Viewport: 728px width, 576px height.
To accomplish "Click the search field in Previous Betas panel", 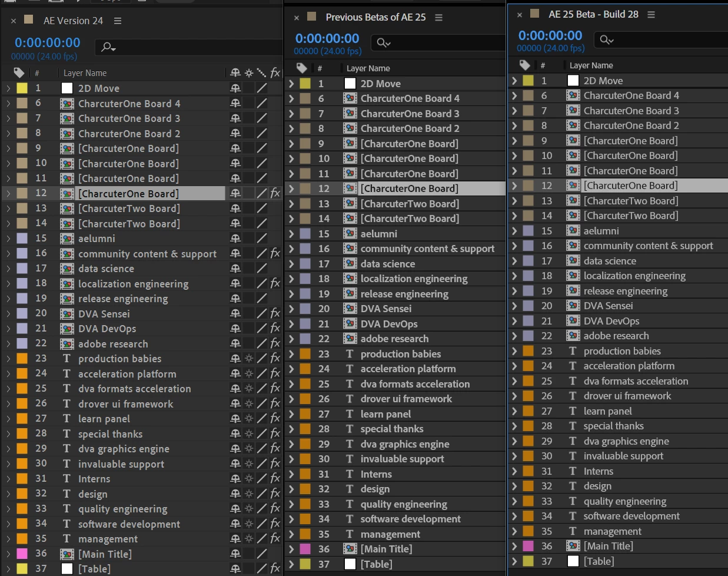I will (438, 42).
